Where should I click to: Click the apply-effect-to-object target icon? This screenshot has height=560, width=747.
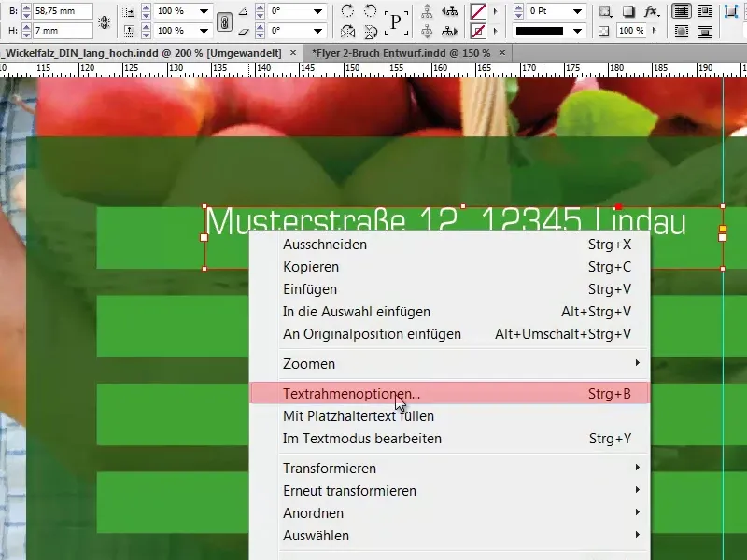[x=605, y=11]
